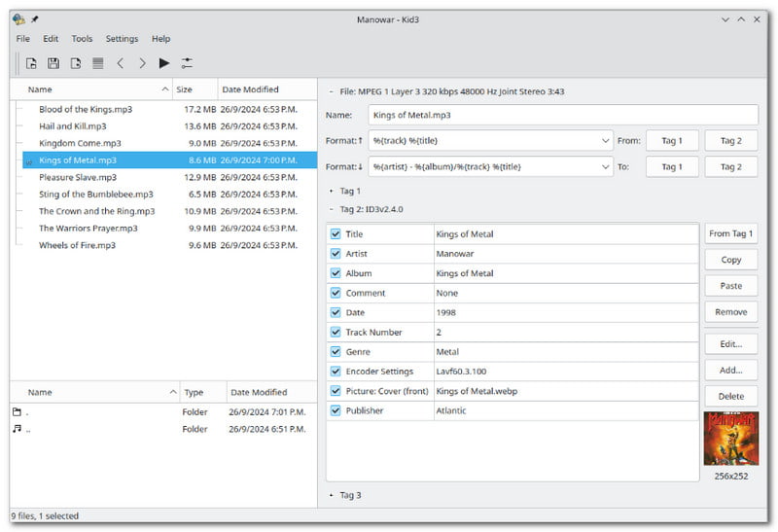Click the Remove button
Image resolution: width=778 pixels, height=532 pixels.
tap(731, 312)
